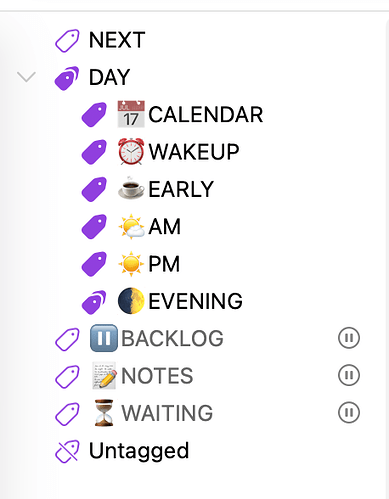Image resolution: width=389 pixels, height=499 pixels.
Task: Collapse the DAY tag group chevron
Action: click(x=26, y=77)
